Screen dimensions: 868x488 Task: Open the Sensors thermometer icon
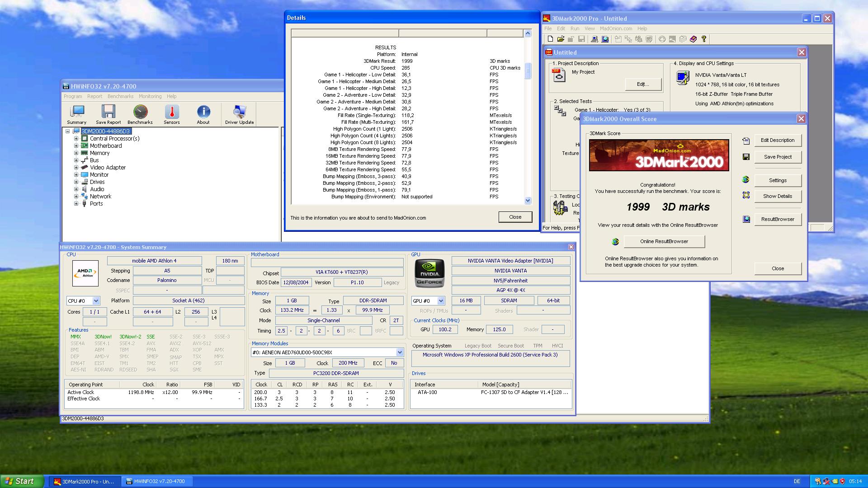coord(172,115)
